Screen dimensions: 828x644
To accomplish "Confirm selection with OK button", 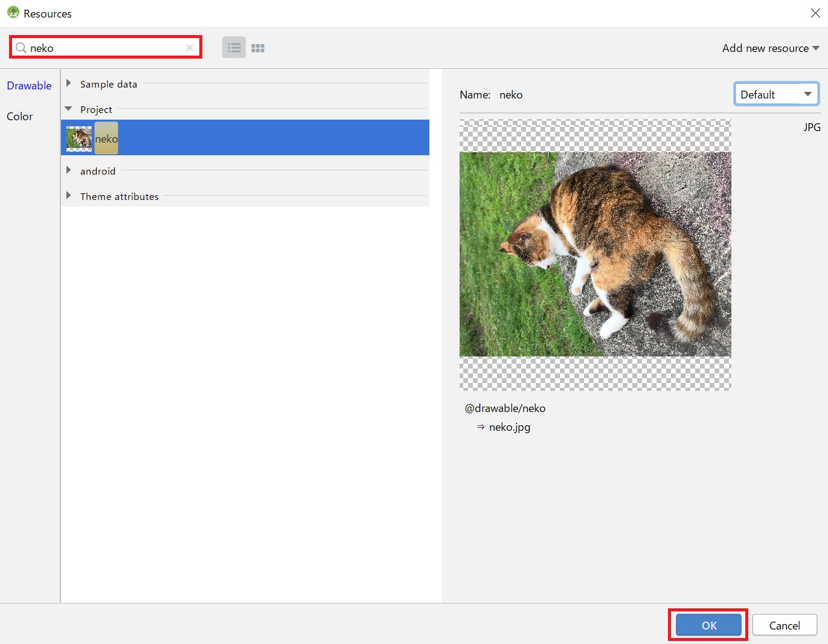I will click(x=708, y=625).
